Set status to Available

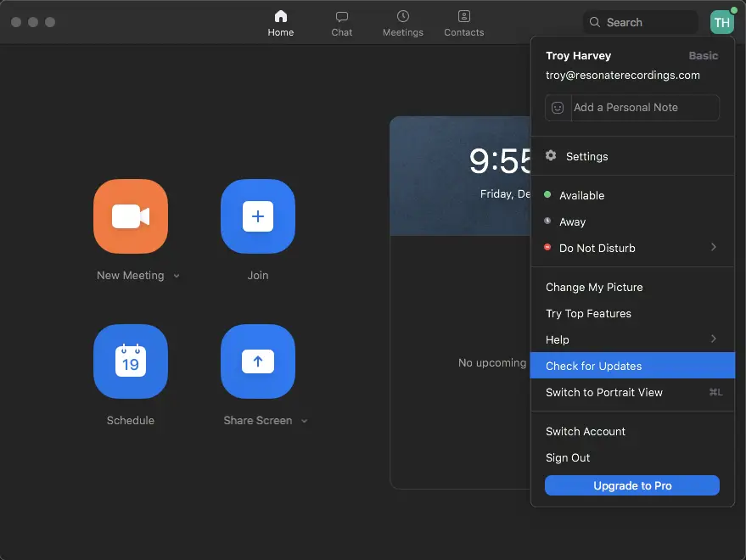(581, 195)
